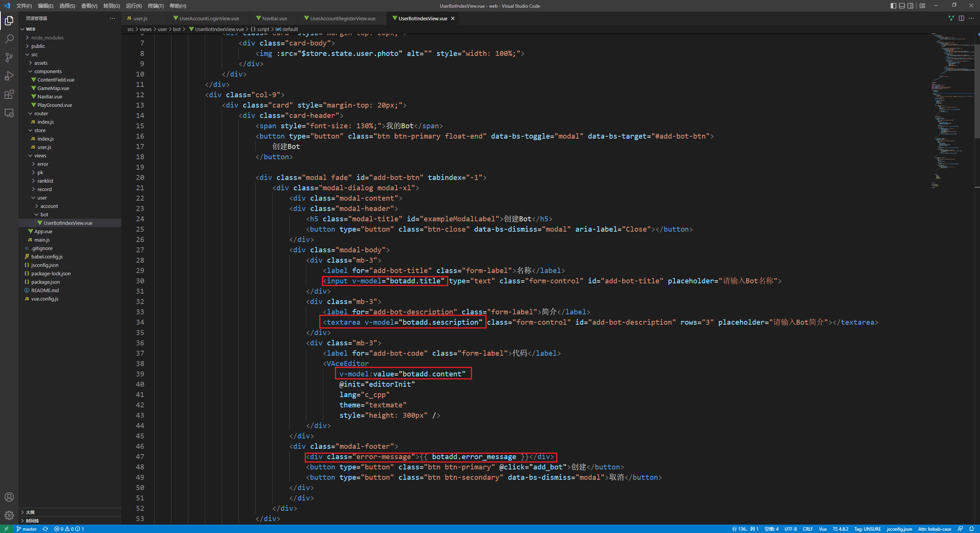Expand the ranklist folder
The height and width of the screenshot is (533, 980).
point(70,181)
